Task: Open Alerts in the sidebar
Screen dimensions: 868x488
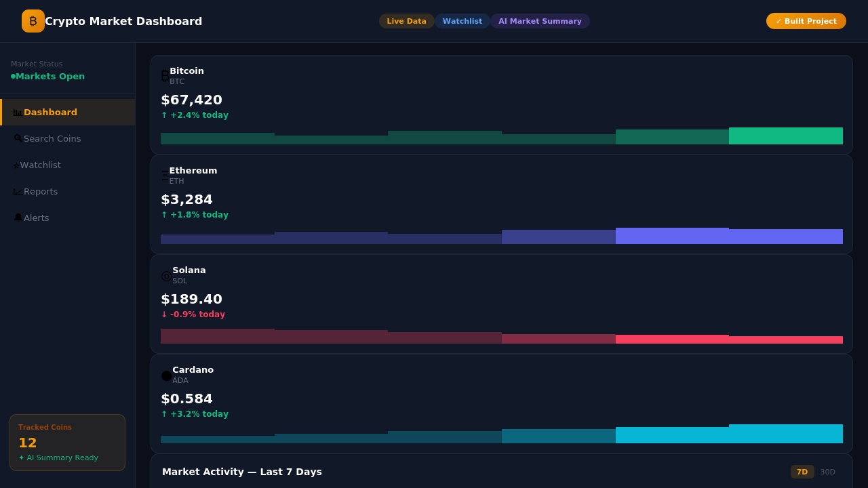Action: pyautogui.click(x=68, y=218)
